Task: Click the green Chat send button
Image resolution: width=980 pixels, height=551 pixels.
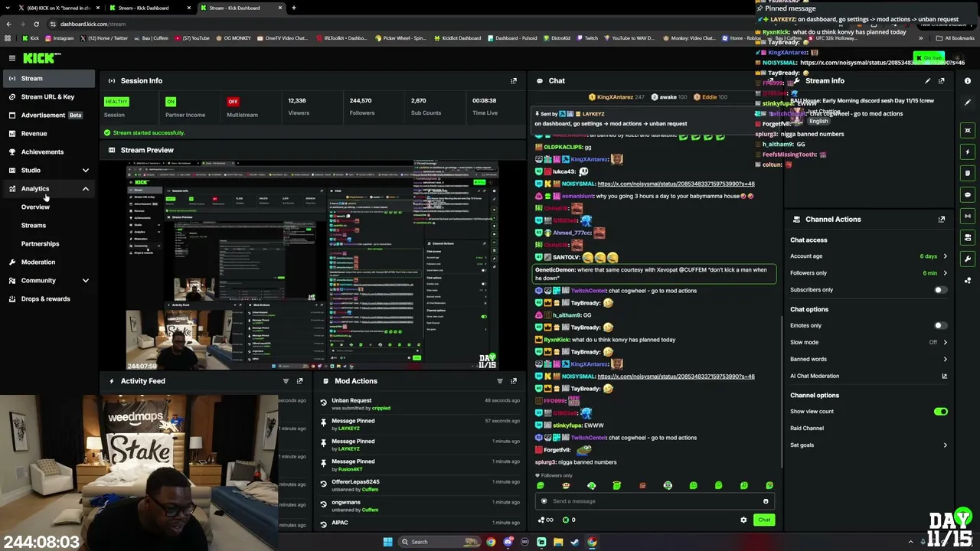Action: click(764, 520)
